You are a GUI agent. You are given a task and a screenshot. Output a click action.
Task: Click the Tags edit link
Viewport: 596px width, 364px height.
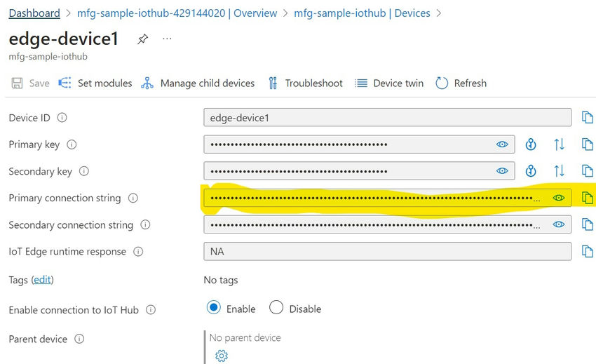tap(42, 280)
